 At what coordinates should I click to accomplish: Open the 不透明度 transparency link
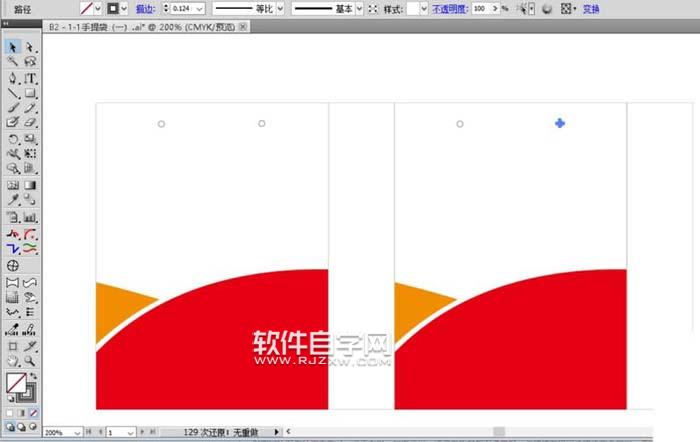(x=450, y=9)
